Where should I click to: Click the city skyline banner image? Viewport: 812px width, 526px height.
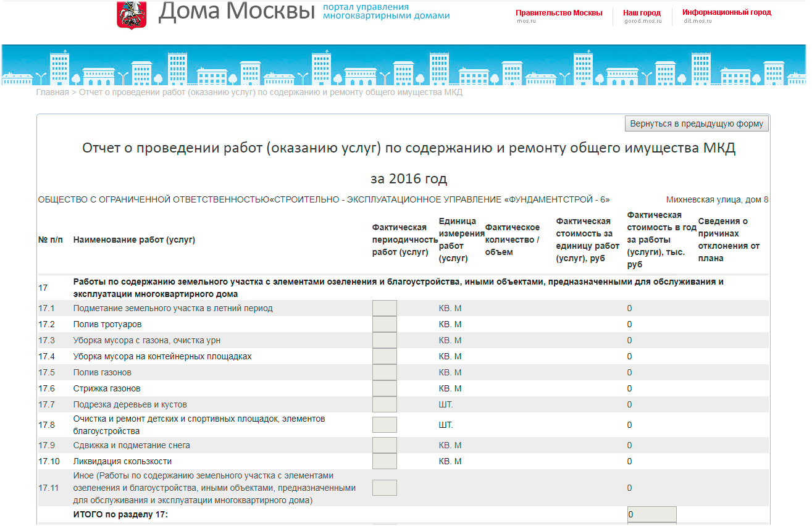click(x=404, y=65)
